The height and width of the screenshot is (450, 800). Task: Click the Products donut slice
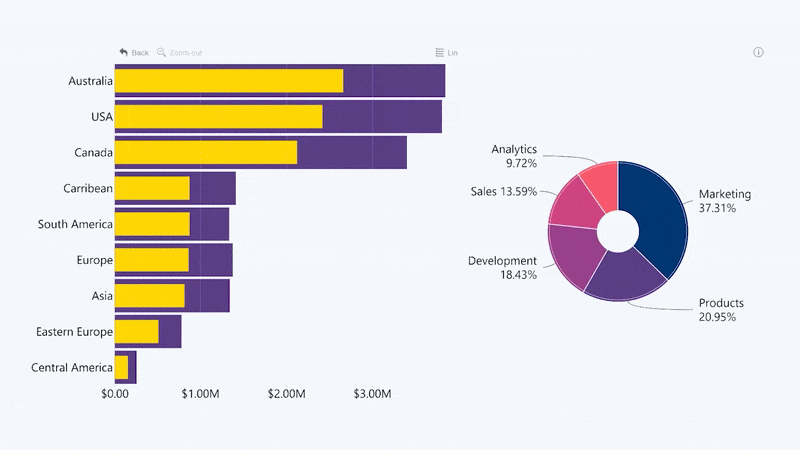pyautogui.click(x=628, y=277)
